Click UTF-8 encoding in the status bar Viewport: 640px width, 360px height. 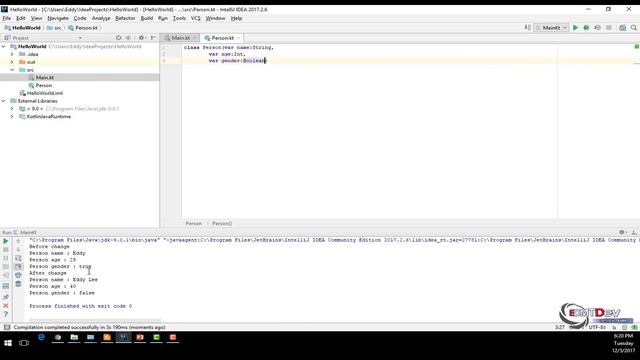tap(598, 327)
